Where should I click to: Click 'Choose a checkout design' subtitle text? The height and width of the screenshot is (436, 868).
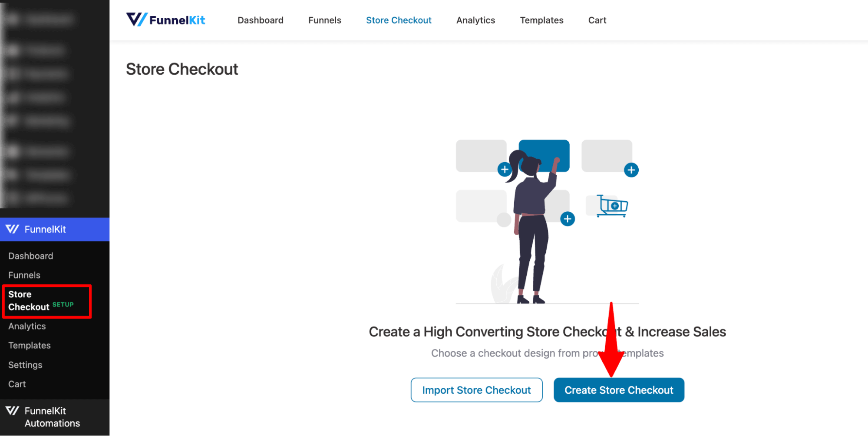coord(547,353)
